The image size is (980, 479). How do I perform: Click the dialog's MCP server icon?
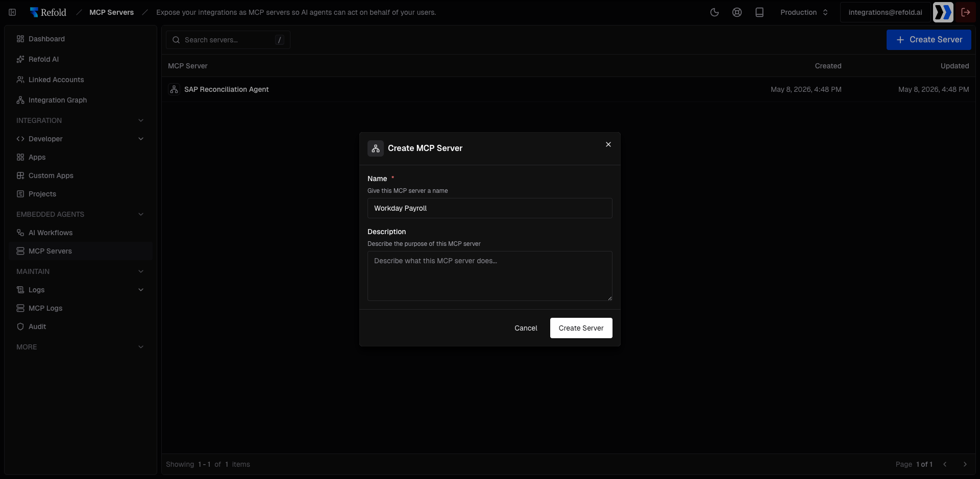(x=376, y=148)
